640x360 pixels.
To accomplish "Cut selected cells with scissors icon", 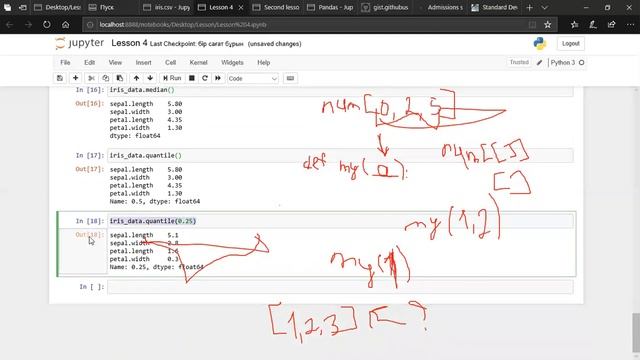I will click(91, 78).
